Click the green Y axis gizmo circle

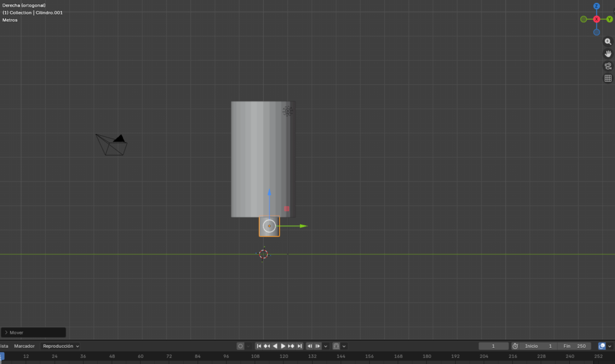click(610, 19)
